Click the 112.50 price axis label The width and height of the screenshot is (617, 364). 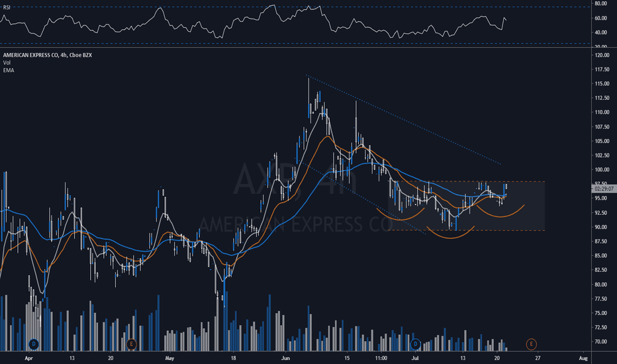(x=602, y=98)
